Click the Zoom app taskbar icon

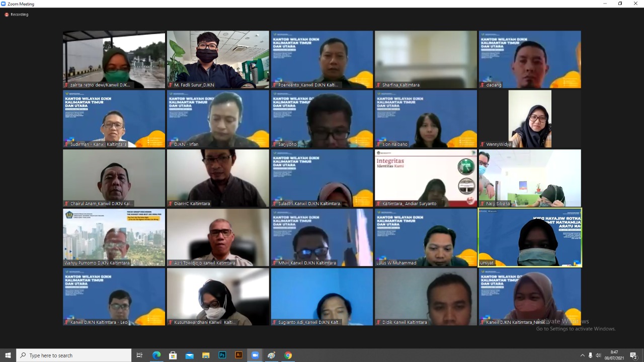[x=255, y=355]
